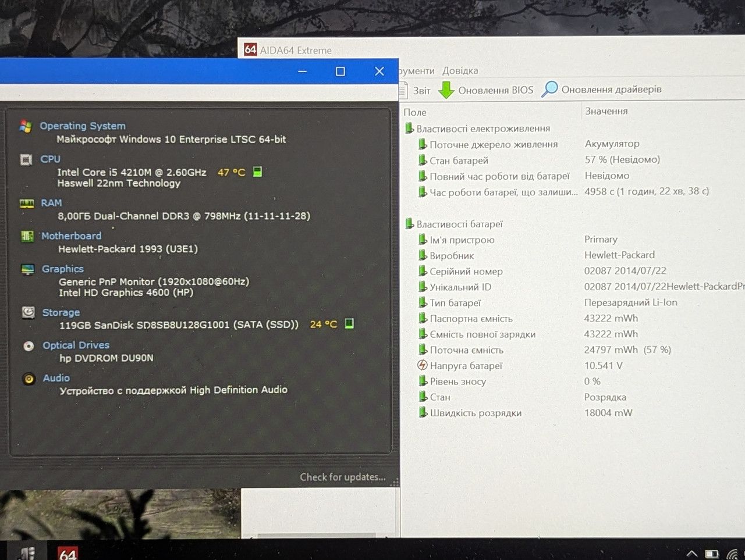The height and width of the screenshot is (560, 745).
Task: Open the partially hidden Інструменти menu
Action: coord(417,70)
